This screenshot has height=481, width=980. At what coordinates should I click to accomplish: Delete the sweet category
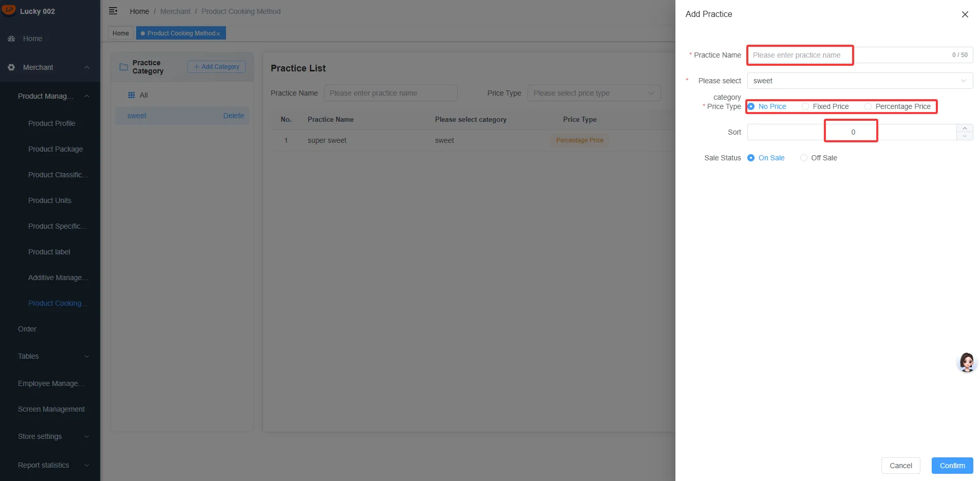click(x=234, y=116)
